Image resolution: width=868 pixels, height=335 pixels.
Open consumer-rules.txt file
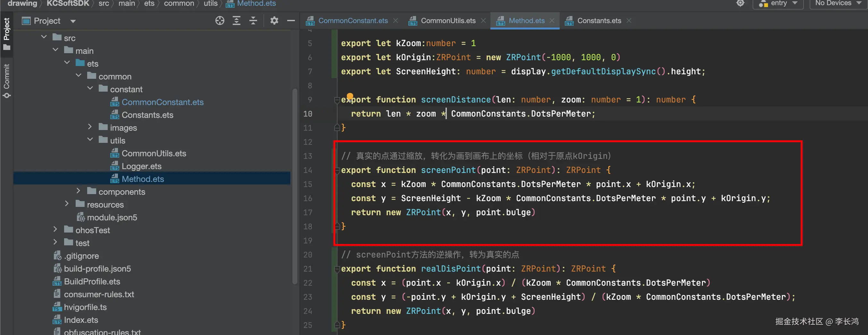tap(99, 294)
